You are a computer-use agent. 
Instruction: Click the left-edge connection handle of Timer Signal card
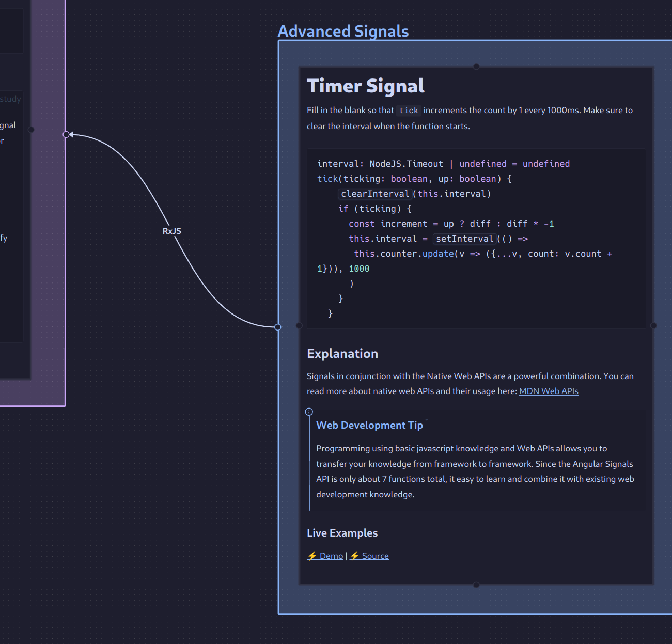(299, 325)
